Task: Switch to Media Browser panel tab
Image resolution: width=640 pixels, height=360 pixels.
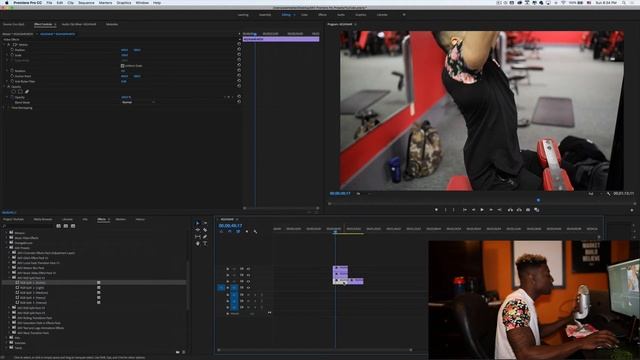Action: pyautogui.click(x=43, y=219)
